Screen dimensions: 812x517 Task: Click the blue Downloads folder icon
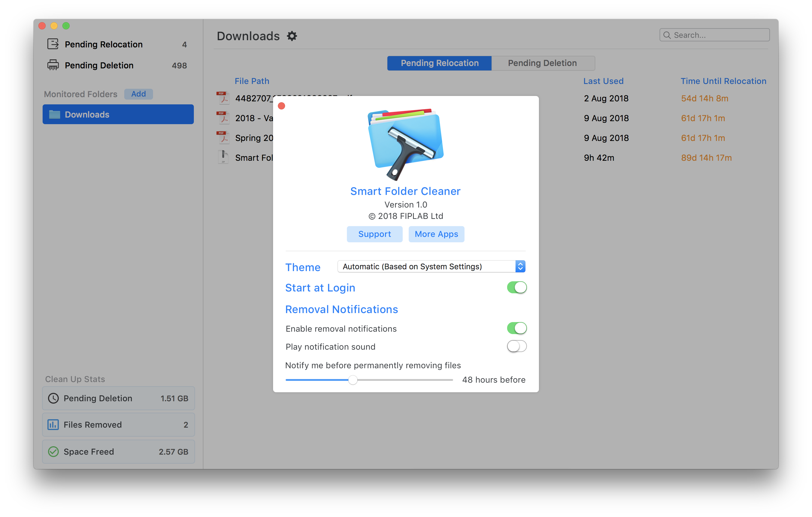55,115
